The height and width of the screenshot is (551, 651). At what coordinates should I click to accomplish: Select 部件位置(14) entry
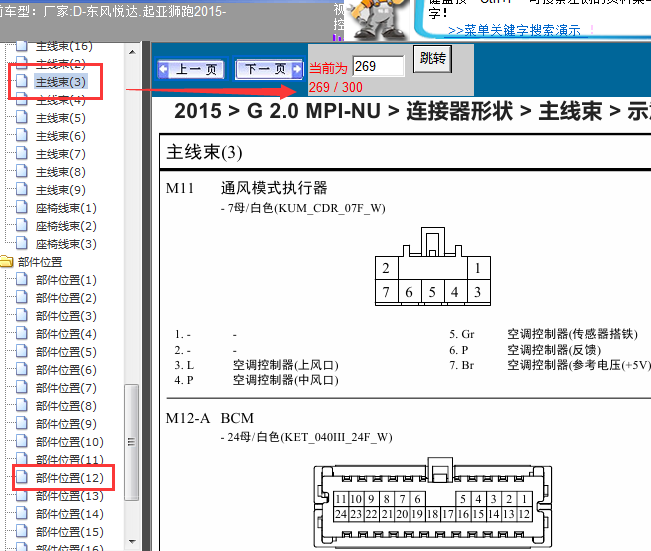pyautogui.click(x=70, y=514)
